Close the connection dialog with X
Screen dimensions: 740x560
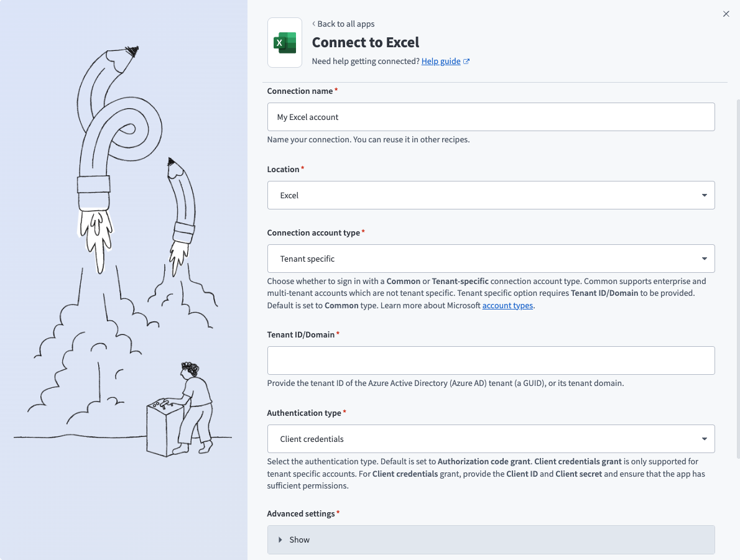(726, 14)
